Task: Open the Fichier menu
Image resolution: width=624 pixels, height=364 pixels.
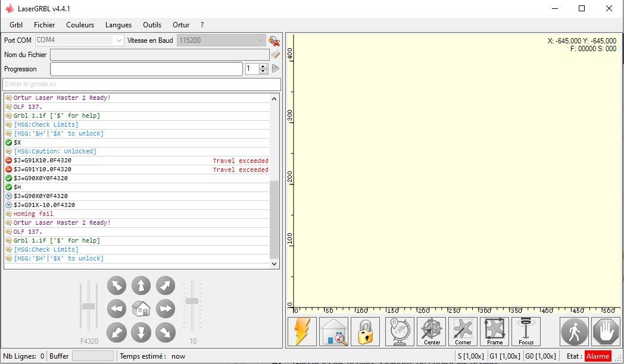Action: coord(44,24)
